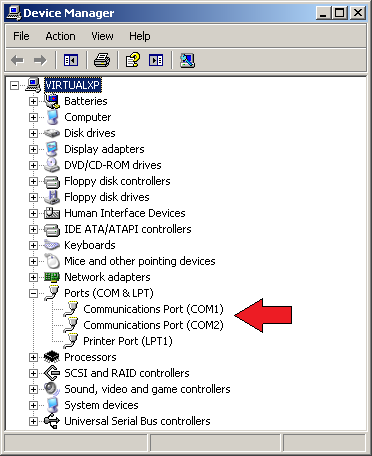This screenshot has width=372, height=456.
Task: Click the Computer category icon
Action: pos(52,117)
